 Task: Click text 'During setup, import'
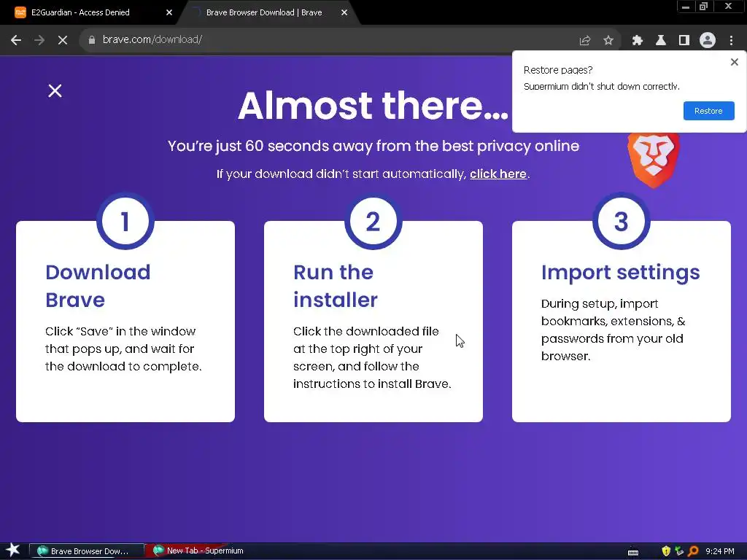pyautogui.click(x=600, y=304)
